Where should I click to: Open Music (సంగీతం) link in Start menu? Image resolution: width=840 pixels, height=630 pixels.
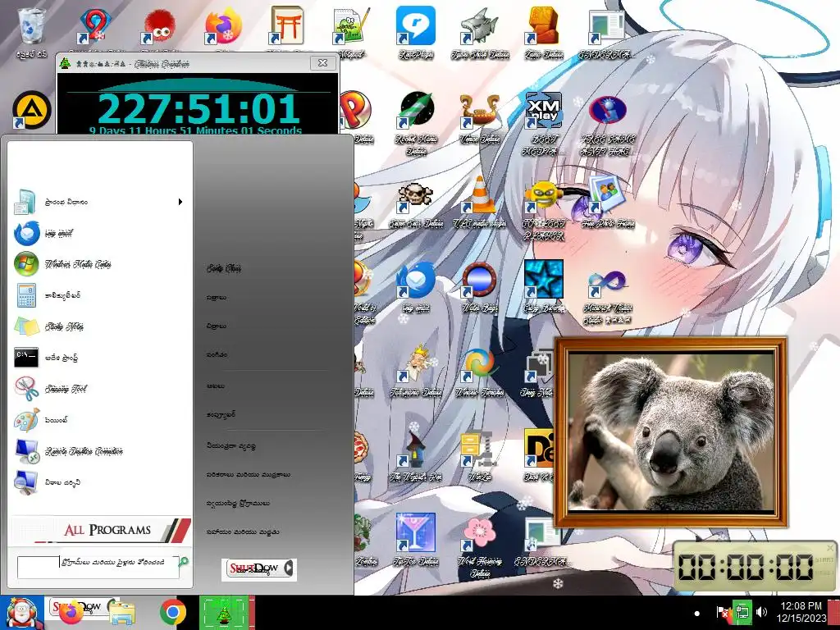coord(217,354)
